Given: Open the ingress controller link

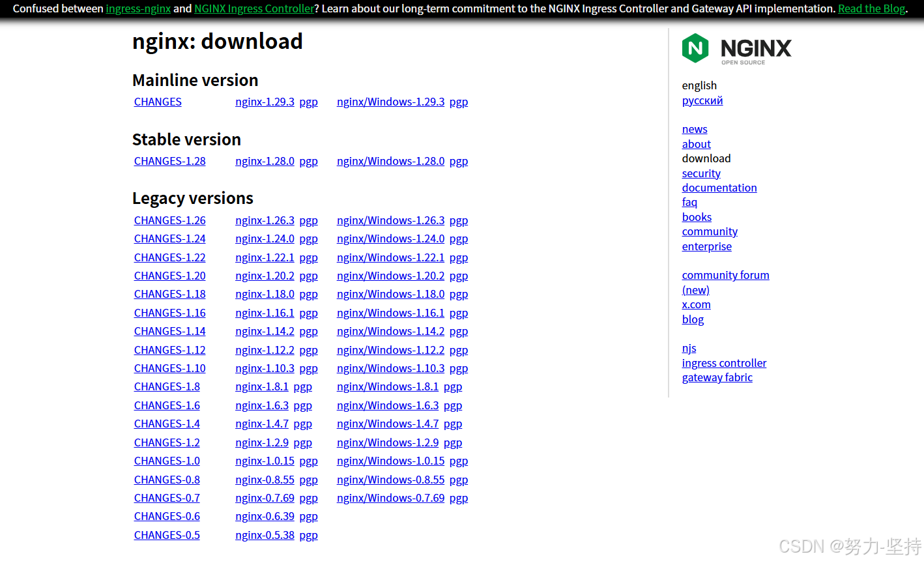Looking at the screenshot, I should pos(724,363).
